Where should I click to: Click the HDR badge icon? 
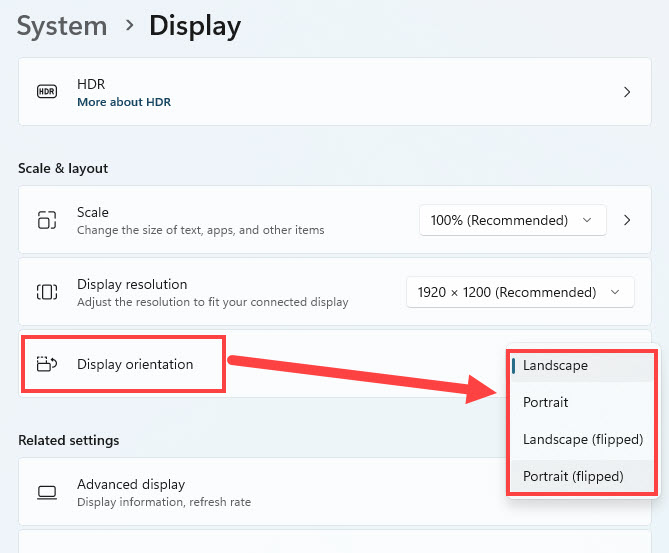click(47, 92)
